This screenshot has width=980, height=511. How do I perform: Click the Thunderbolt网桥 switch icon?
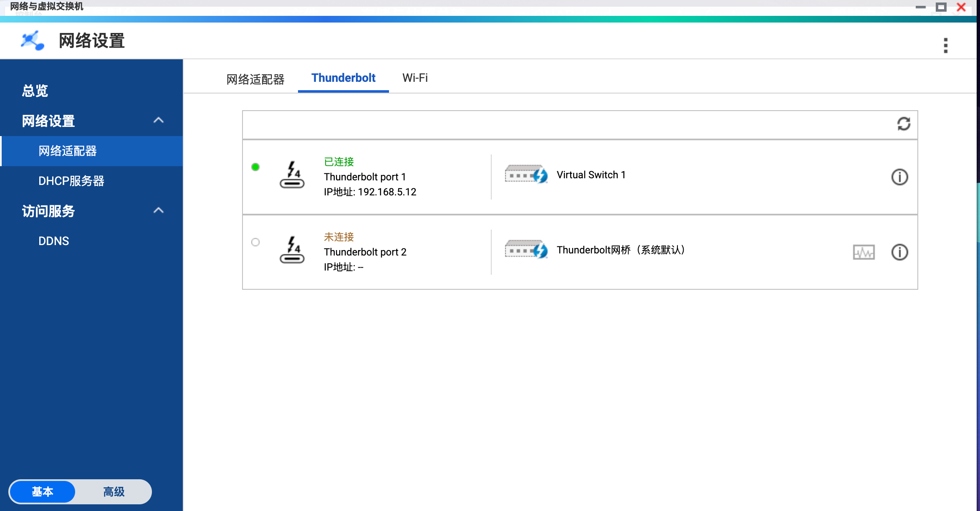click(x=526, y=249)
